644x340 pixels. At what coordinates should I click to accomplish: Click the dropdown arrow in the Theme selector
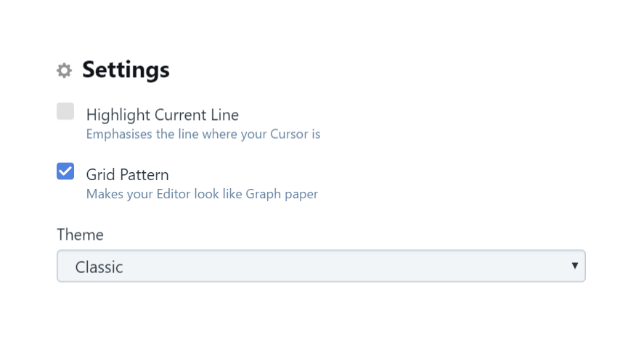pos(575,266)
